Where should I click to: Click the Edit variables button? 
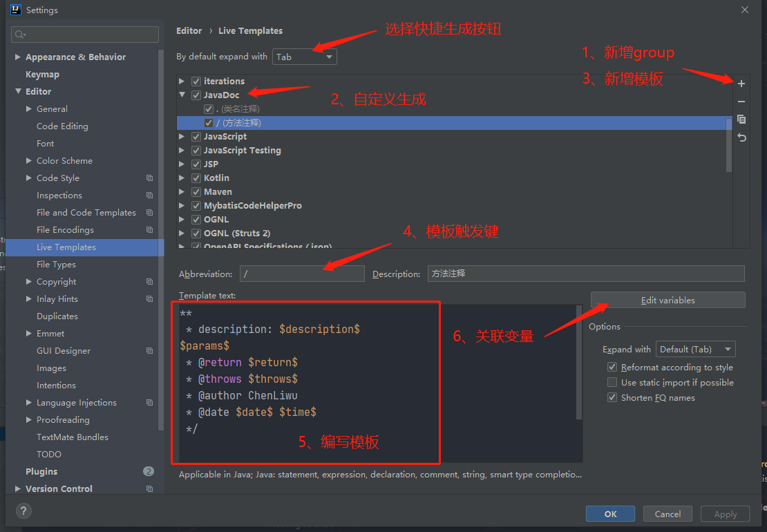667,301
